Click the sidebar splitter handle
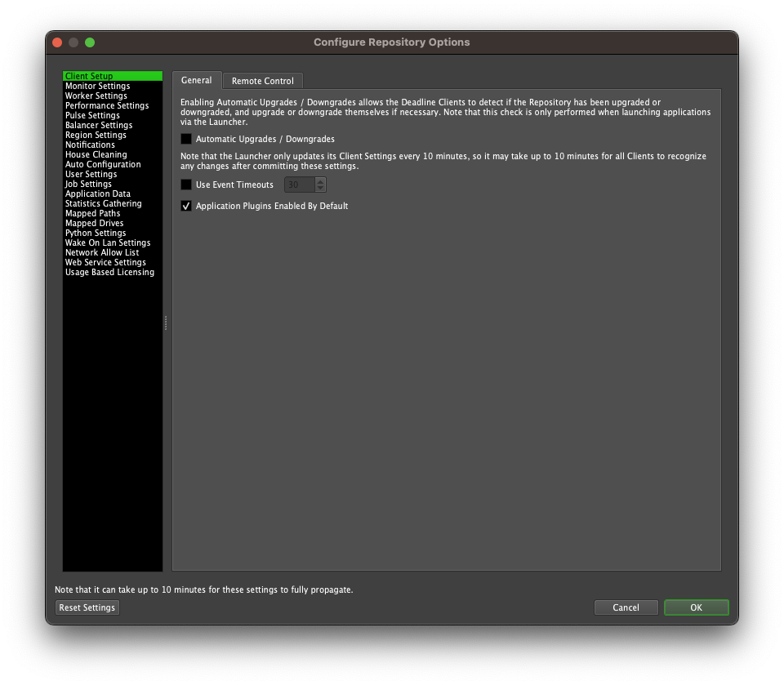Viewport: 784px width, 685px height. tap(166, 322)
